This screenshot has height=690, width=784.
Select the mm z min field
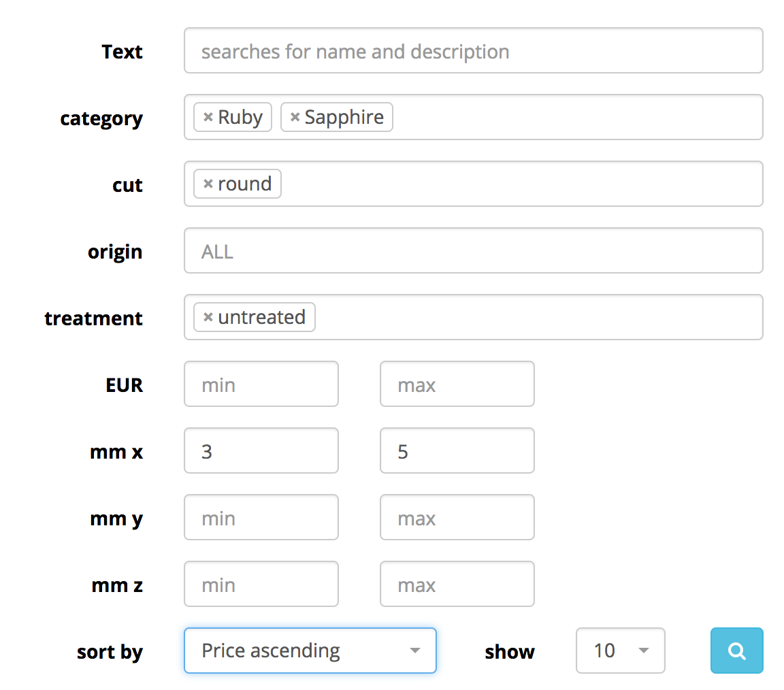[x=261, y=584]
